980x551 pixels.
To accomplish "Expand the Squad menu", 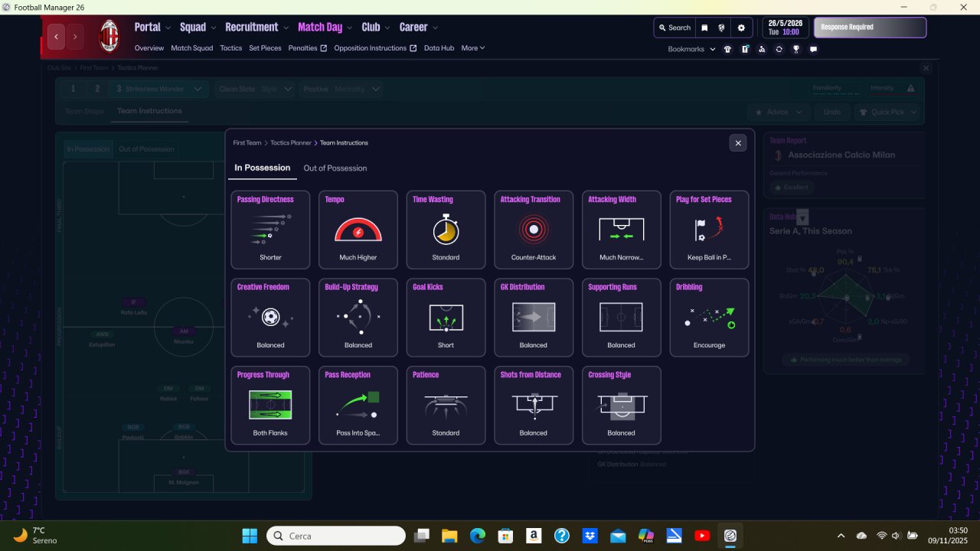I will (x=198, y=28).
